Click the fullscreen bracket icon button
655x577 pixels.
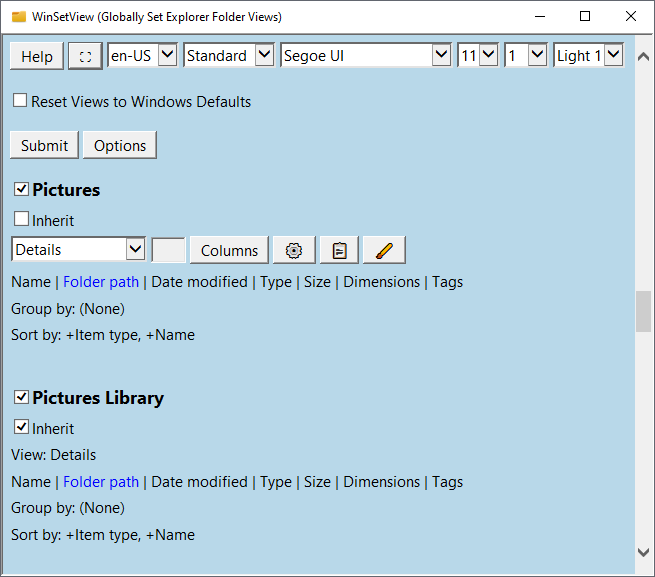pos(85,56)
